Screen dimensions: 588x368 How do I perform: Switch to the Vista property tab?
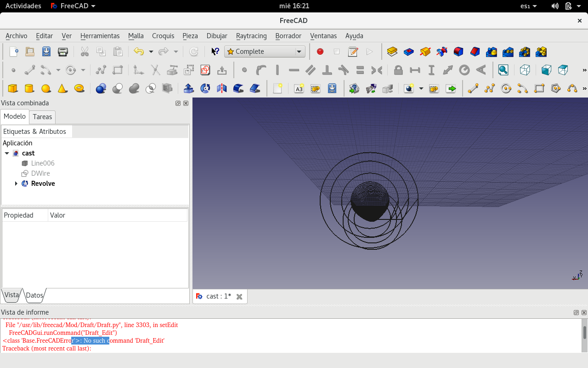(x=11, y=295)
